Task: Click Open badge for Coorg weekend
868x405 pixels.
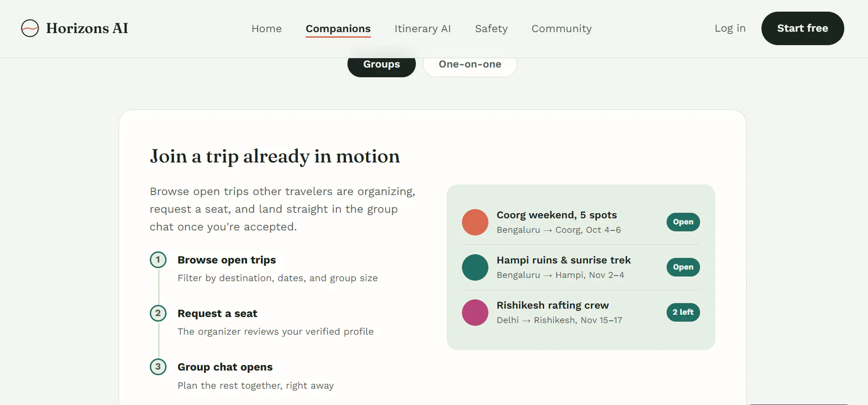Action: 683,222
